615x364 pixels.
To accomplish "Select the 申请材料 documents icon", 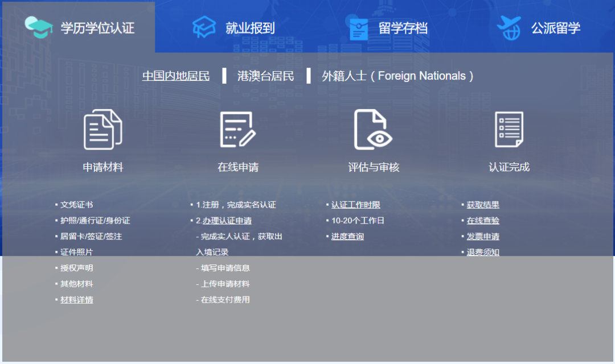I will click(102, 130).
